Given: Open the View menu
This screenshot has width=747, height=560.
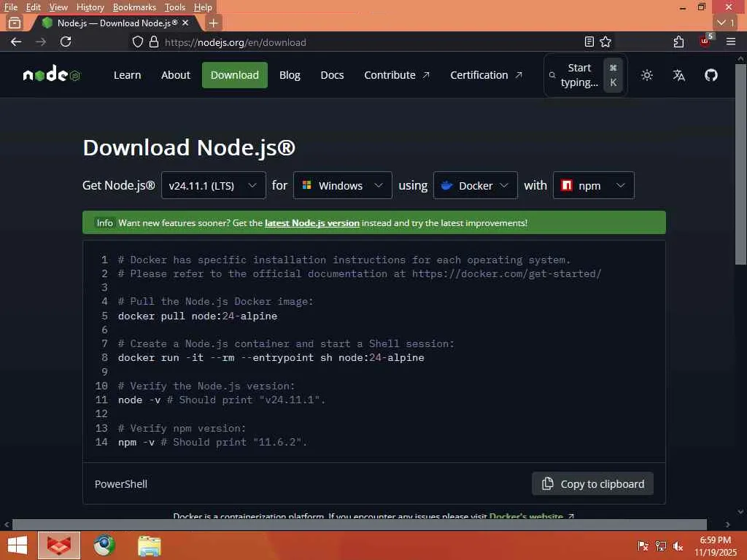Looking at the screenshot, I should point(58,7).
